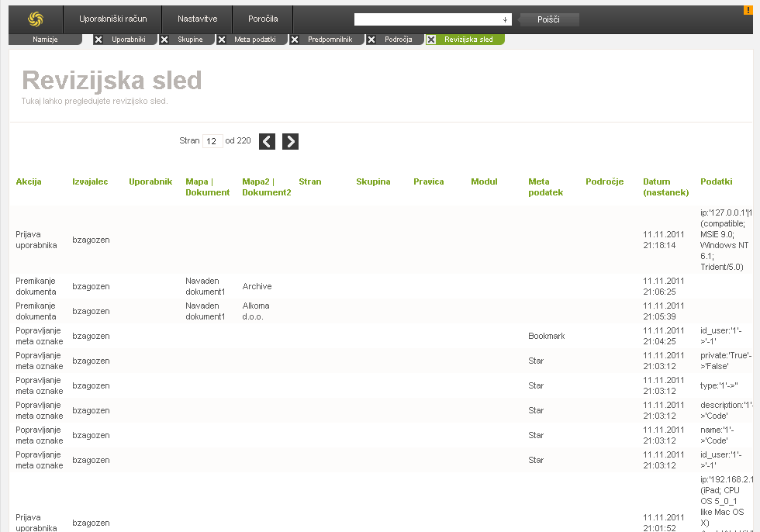Close the Predpomnilnik tab
Viewport: 760px width, 532px height.
[x=294, y=40]
